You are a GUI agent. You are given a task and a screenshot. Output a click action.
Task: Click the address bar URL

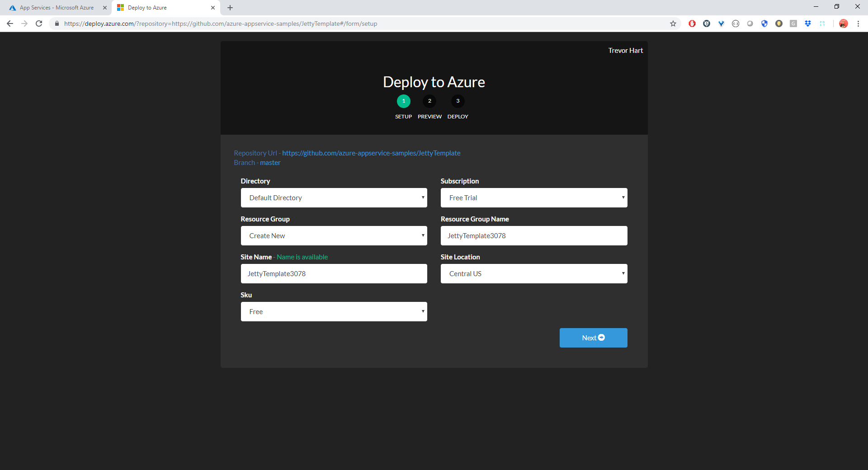(221, 23)
